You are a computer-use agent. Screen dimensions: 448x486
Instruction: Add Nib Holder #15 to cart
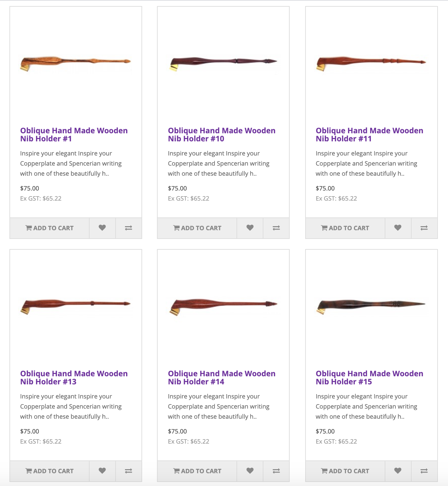tap(345, 471)
